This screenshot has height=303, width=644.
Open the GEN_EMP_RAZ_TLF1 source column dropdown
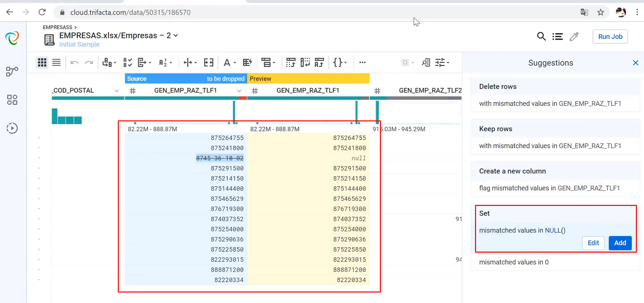239,91
